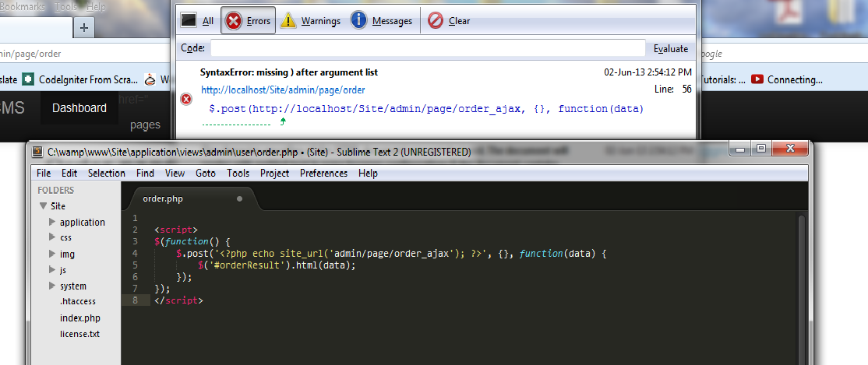Open Help menu in Firefox
868x365 pixels.
click(96, 7)
